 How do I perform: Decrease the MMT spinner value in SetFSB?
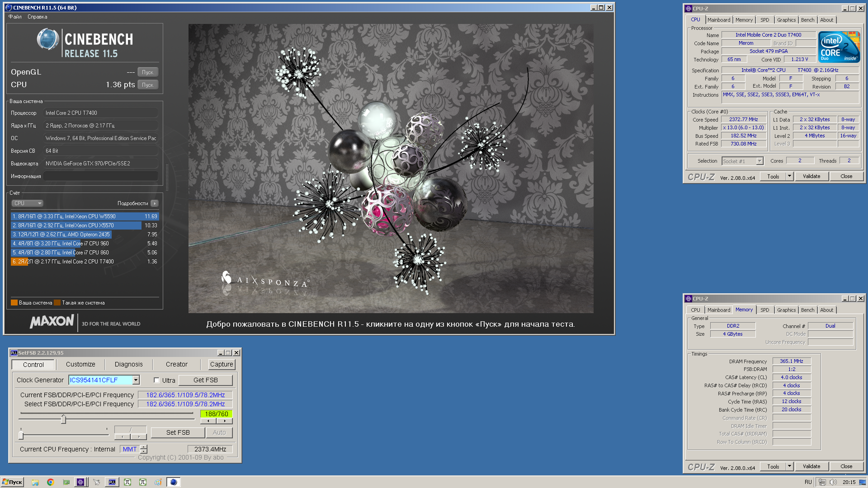(144, 451)
